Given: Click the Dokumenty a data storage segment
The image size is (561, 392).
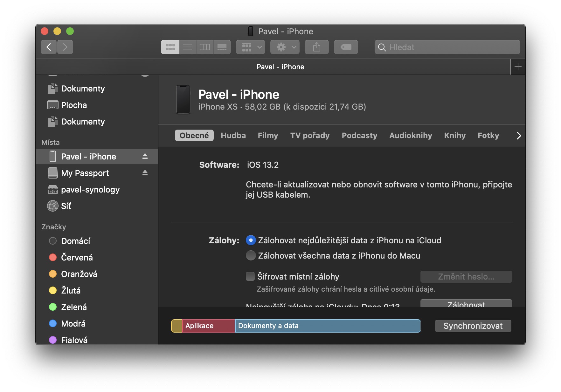Looking at the screenshot, I should [x=328, y=326].
